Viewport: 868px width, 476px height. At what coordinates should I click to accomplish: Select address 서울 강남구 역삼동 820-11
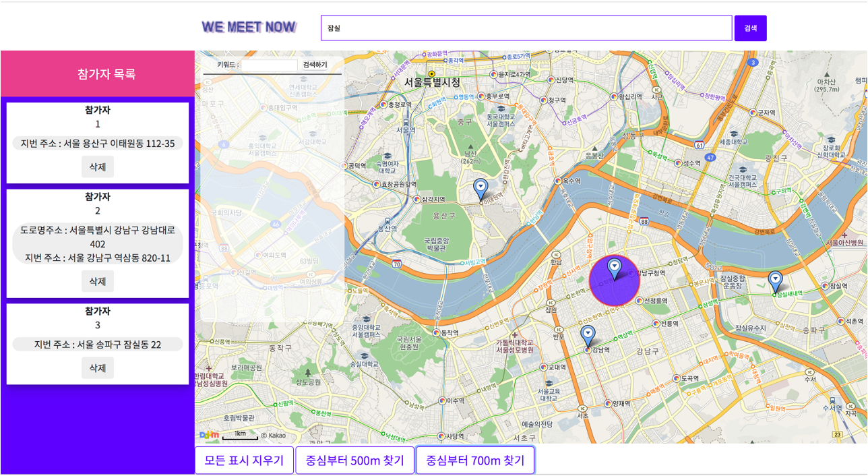click(x=98, y=258)
